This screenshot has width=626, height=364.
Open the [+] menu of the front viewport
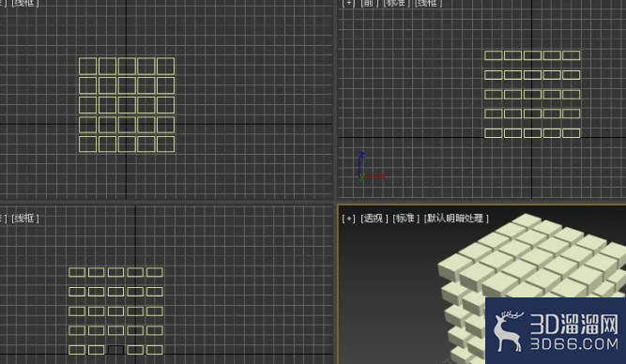[348, 3]
